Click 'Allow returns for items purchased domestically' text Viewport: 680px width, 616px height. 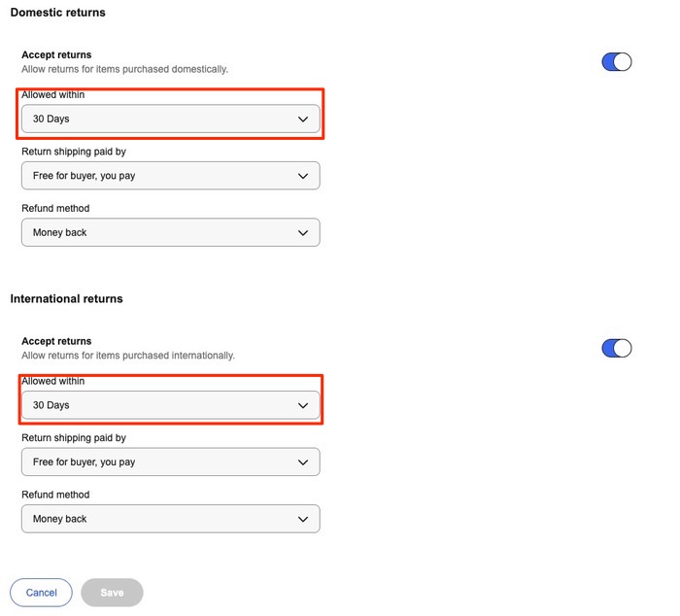(124, 70)
